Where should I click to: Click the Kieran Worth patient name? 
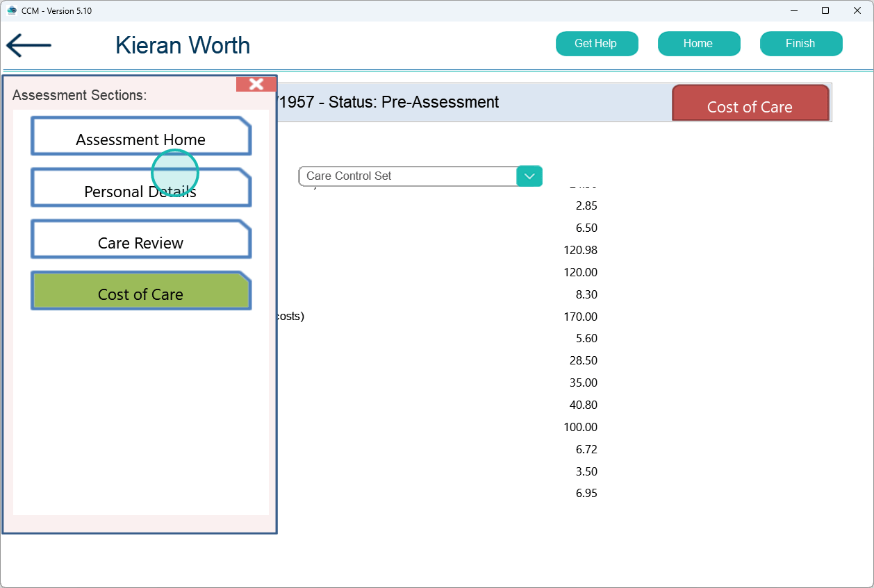[x=183, y=46]
